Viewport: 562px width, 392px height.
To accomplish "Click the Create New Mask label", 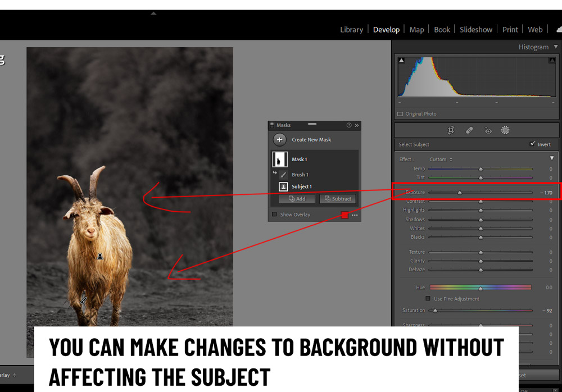I will [x=311, y=140].
